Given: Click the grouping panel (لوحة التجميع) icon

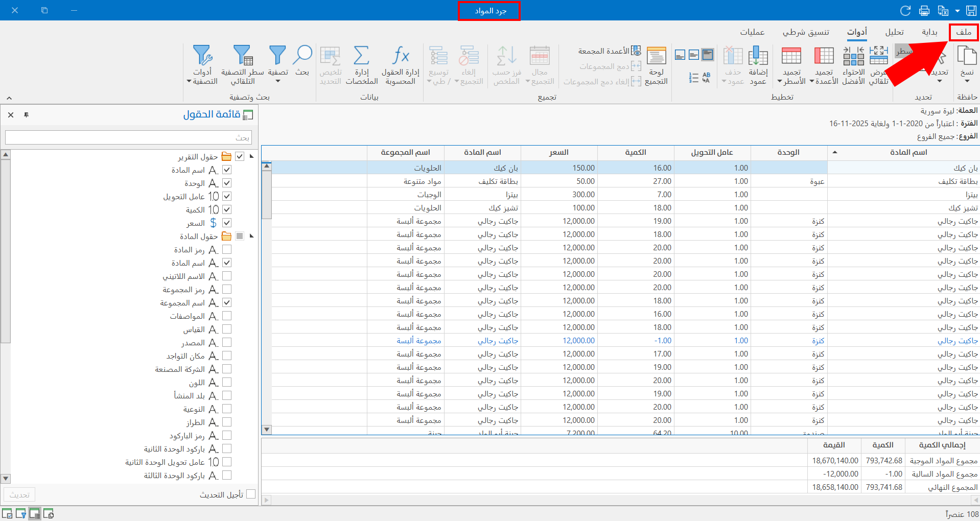Looking at the screenshot, I should pos(656,55).
